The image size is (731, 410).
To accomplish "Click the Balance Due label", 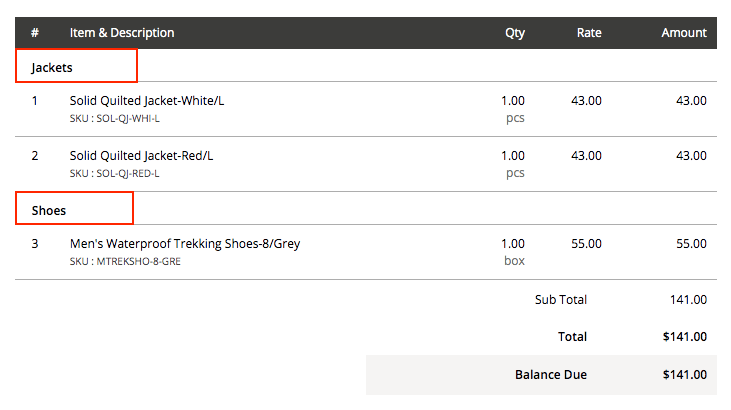I will (551, 375).
